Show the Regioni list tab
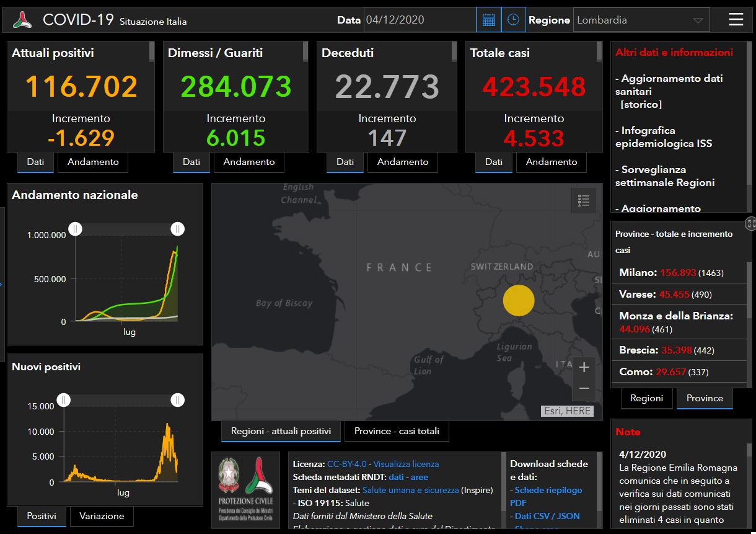This screenshot has width=756, height=534. 646,398
